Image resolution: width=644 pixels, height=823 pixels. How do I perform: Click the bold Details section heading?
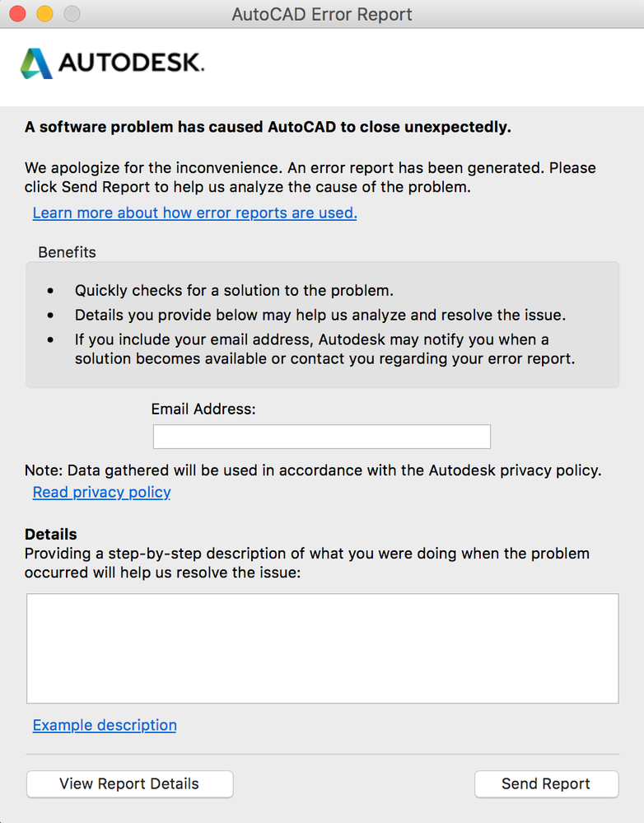(x=51, y=535)
